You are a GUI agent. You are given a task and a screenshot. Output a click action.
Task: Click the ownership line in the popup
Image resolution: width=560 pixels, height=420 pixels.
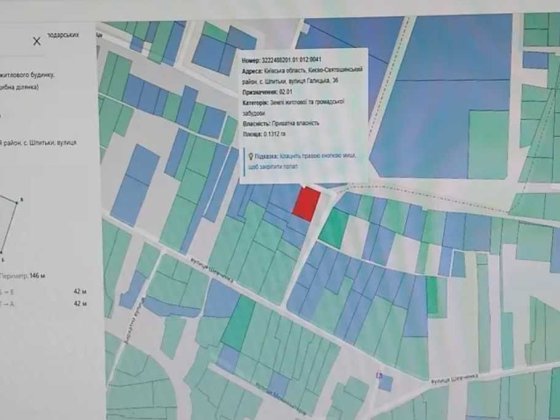(281, 124)
